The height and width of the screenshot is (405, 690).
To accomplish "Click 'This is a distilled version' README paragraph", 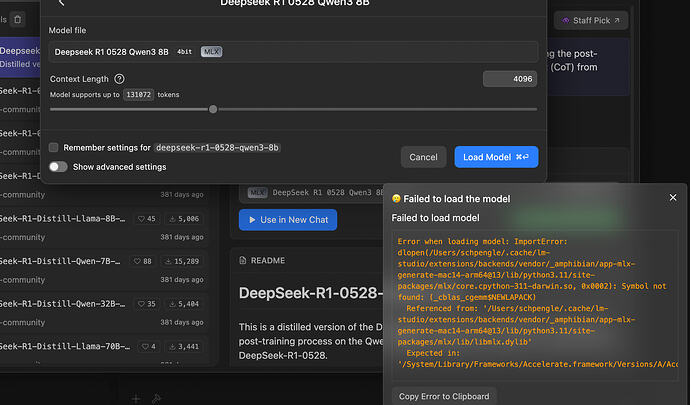I will [x=311, y=341].
